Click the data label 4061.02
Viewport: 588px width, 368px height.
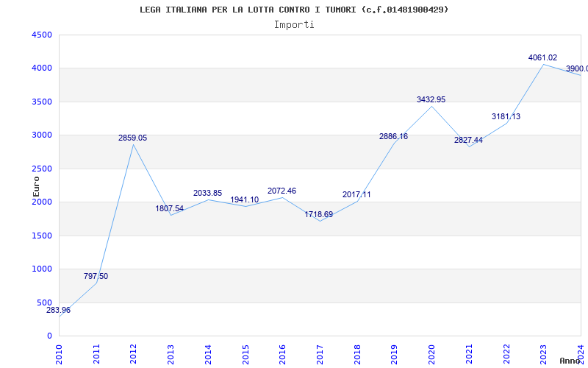tap(542, 57)
